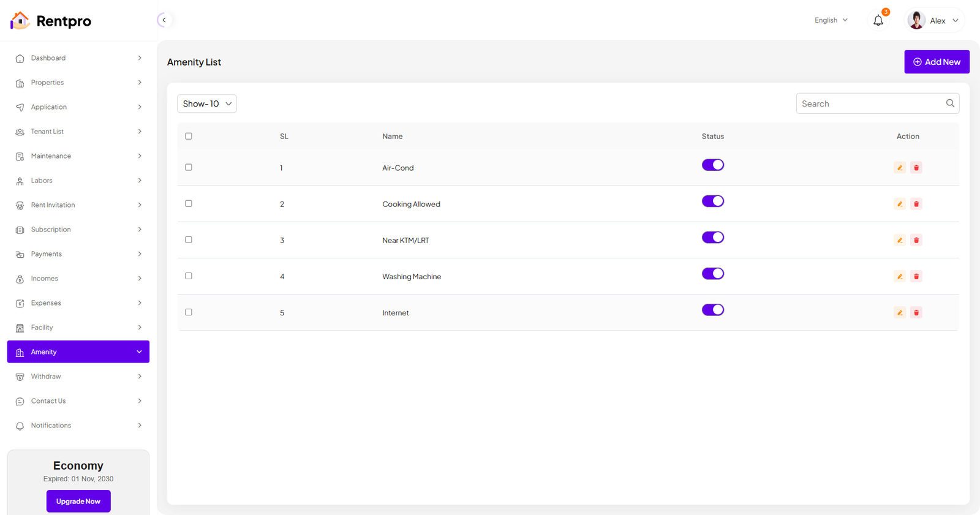Open the notifications bell icon
The width and height of the screenshot is (980, 515).
pyautogui.click(x=878, y=21)
